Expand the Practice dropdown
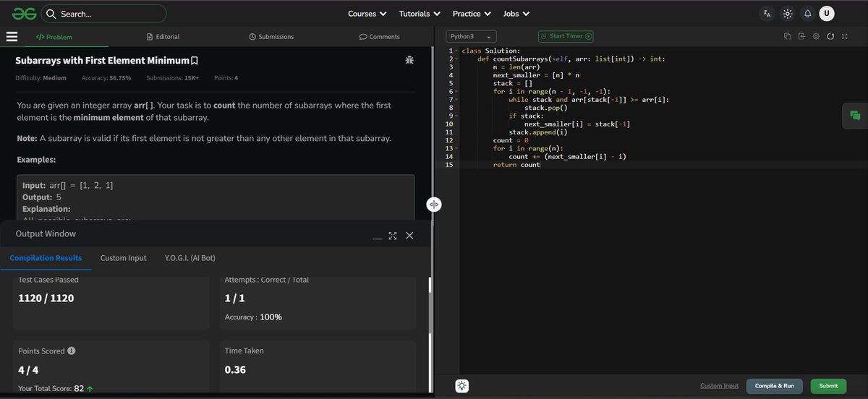Viewport: 868px width, 399px height. pos(472,14)
